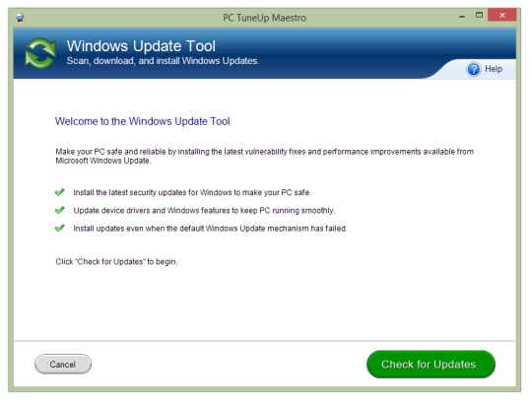The width and height of the screenshot is (532, 404).
Task: Click the Check for Updates button
Action: click(x=431, y=364)
